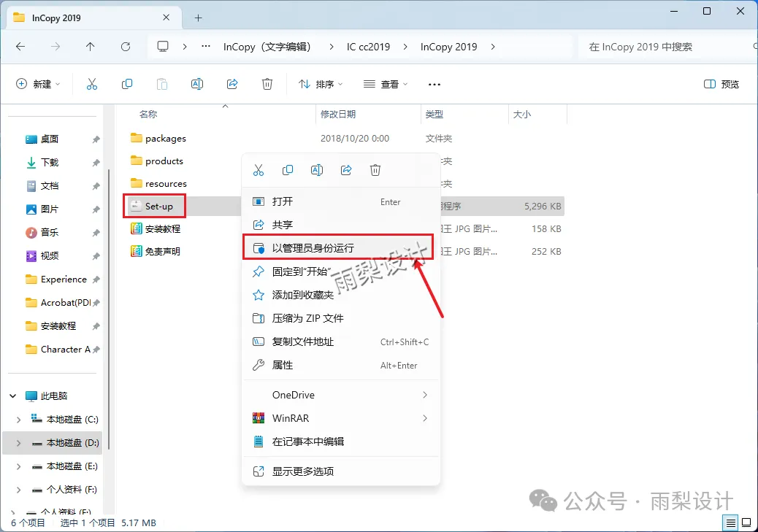The image size is (758, 532).
Task: Select 共享 in the context menu
Action: coord(341,225)
